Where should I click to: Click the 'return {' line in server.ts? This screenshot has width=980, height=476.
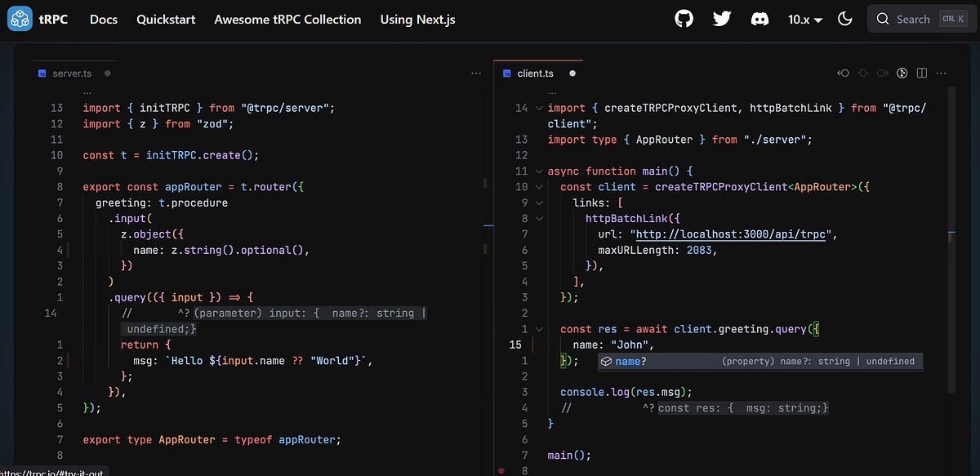(145, 345)
